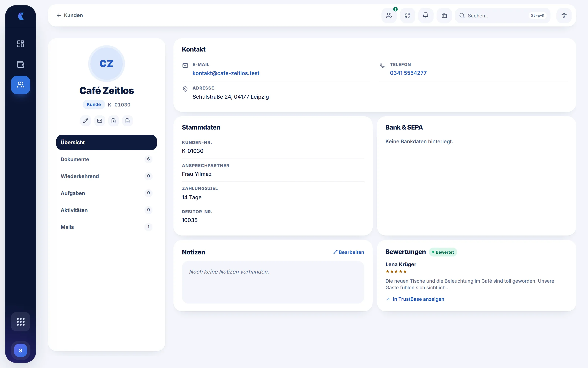The image size is (588, 368).
Task: Click the Ansprechpartner value Frau Yilmaz
Action: [196, 174]
